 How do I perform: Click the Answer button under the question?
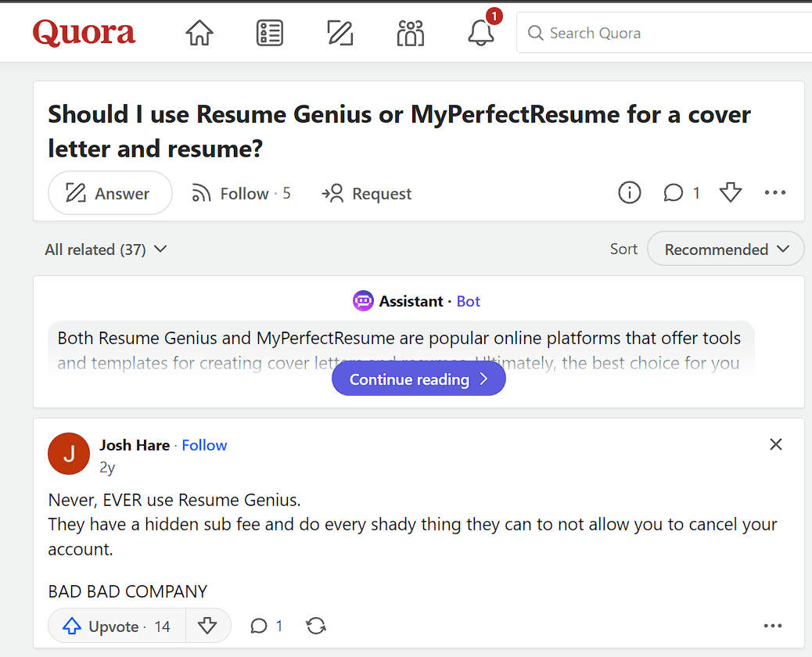coord(110,193)
